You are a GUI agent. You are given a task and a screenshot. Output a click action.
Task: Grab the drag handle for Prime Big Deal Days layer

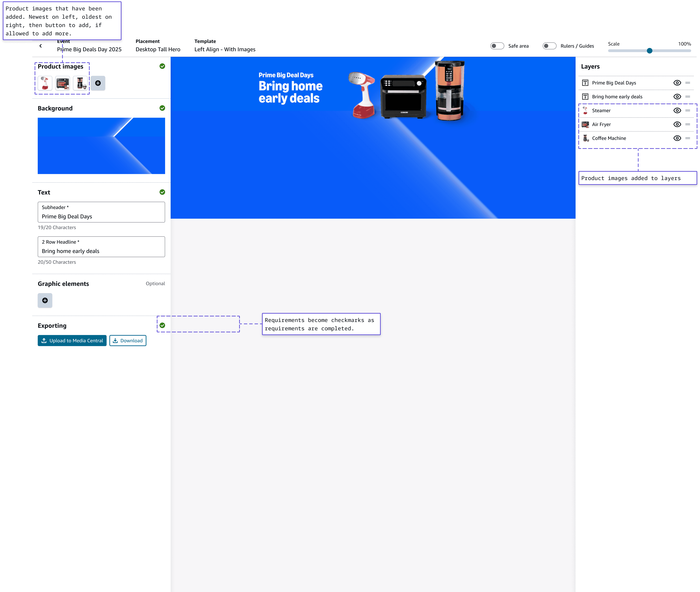[688, 83]
